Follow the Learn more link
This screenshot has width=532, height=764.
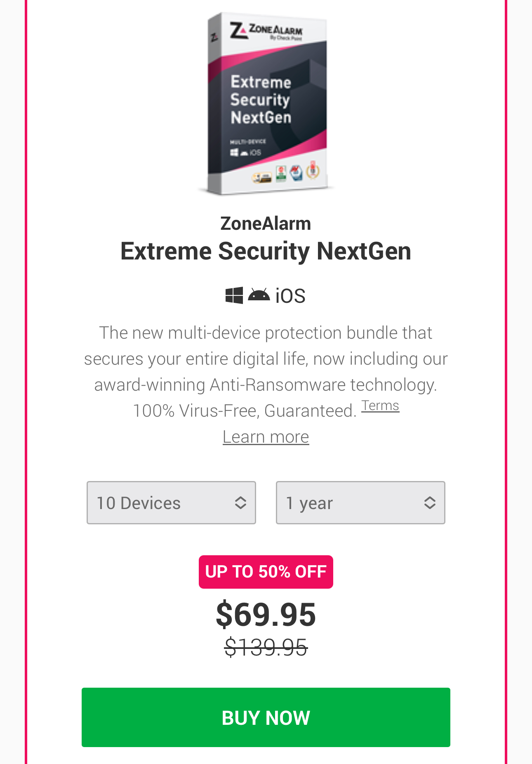coord(266,437)
